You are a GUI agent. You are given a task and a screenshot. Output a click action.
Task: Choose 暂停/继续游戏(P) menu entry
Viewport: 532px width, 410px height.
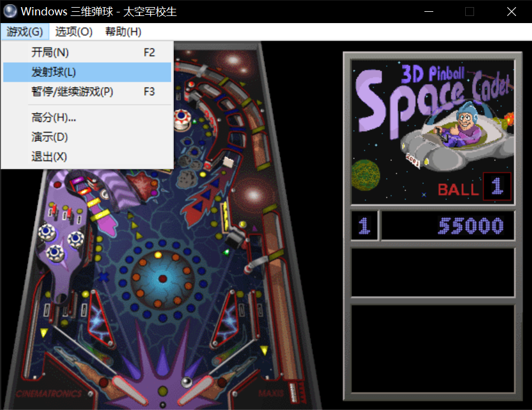(x=87, y=92)
